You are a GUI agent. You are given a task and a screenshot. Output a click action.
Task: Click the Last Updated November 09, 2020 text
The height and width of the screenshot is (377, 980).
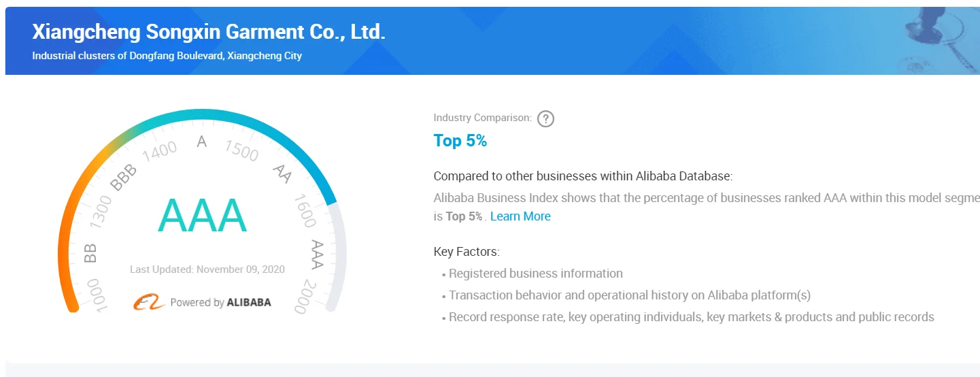[x=207, y=269]
